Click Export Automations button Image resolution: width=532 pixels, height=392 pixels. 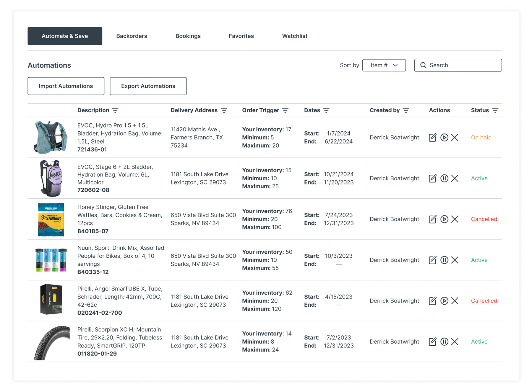click(x=148, y=86)
